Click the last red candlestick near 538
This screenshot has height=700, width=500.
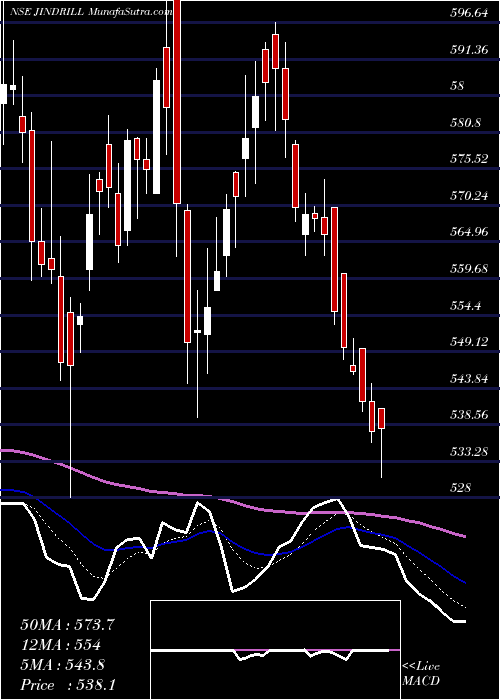pyautogui.click(x=381, y=418)
